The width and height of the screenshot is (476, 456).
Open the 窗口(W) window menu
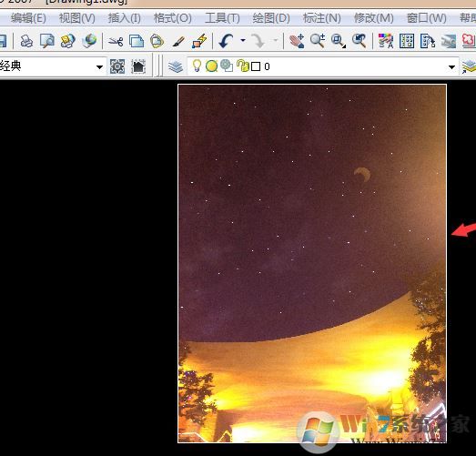tap(426, 18)
